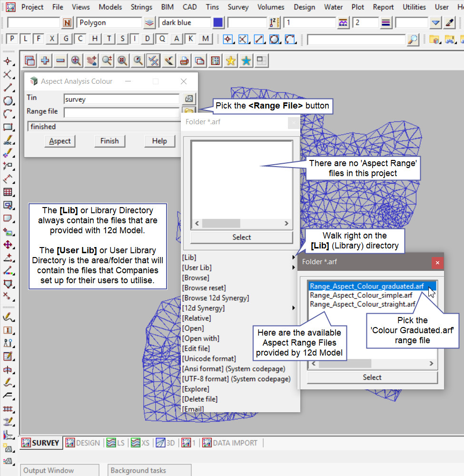464x476 pixels.
Task: Click the circle tool in left sidebar
Action: pyautogui.click(x=8, y=100)
